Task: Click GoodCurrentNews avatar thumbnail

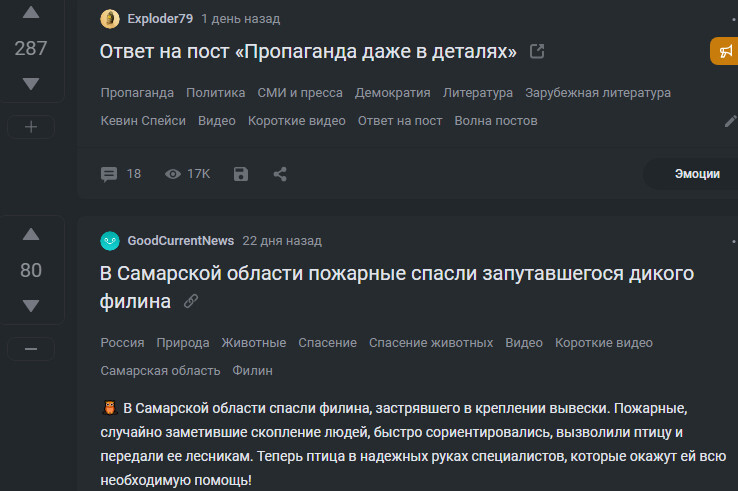Action: pyautogui.click(x=110, y=241)
